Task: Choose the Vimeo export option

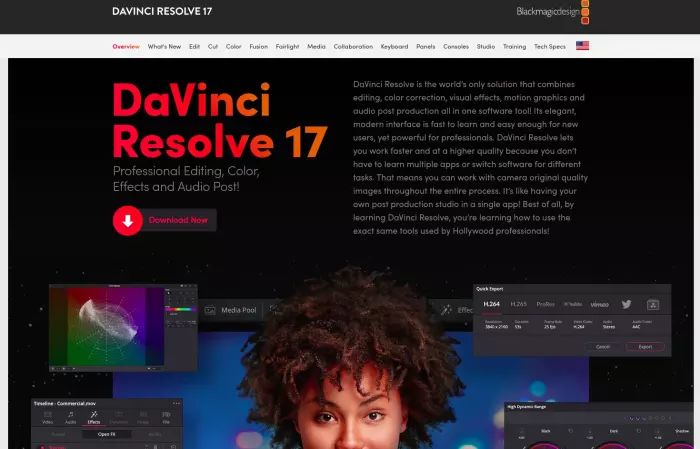Action: 600,304
